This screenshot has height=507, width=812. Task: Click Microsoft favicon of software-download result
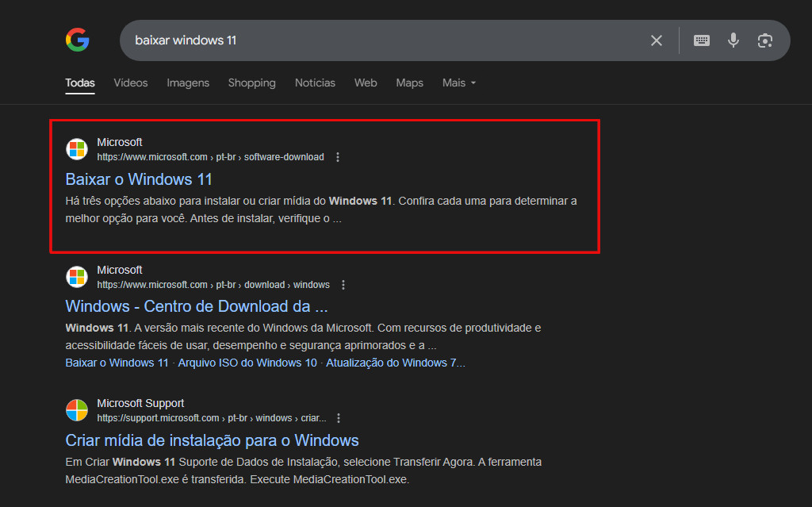click(77, 149)
